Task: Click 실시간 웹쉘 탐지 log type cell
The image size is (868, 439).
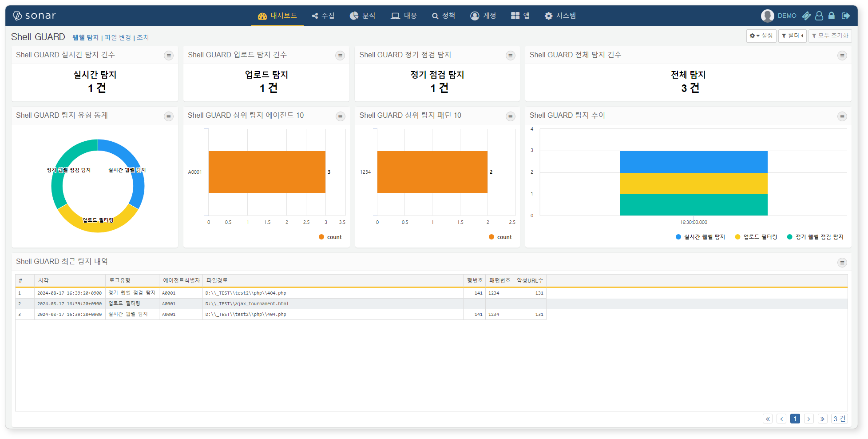Action: 132,315
